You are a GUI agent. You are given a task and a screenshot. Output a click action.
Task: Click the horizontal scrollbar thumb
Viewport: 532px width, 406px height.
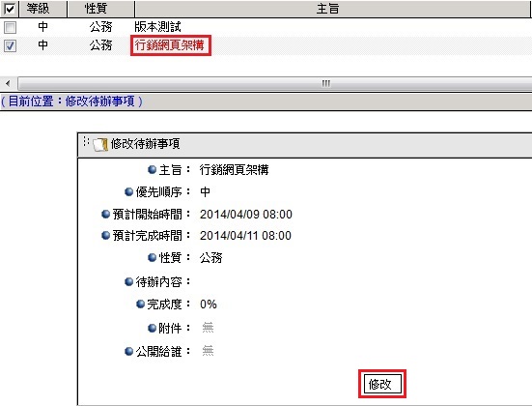click(x=275, y=83)
